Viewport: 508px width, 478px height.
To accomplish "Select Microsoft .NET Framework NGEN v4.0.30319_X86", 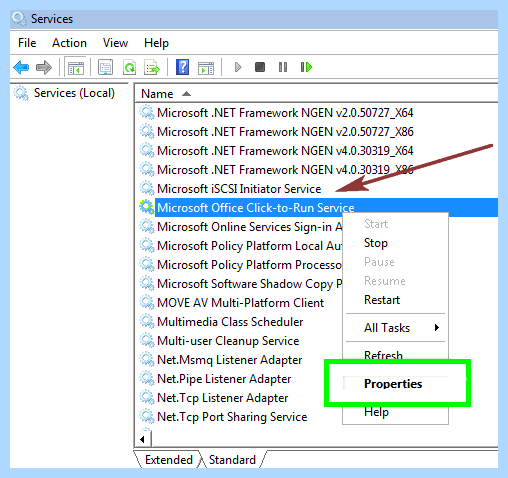I will coord(285,170).
